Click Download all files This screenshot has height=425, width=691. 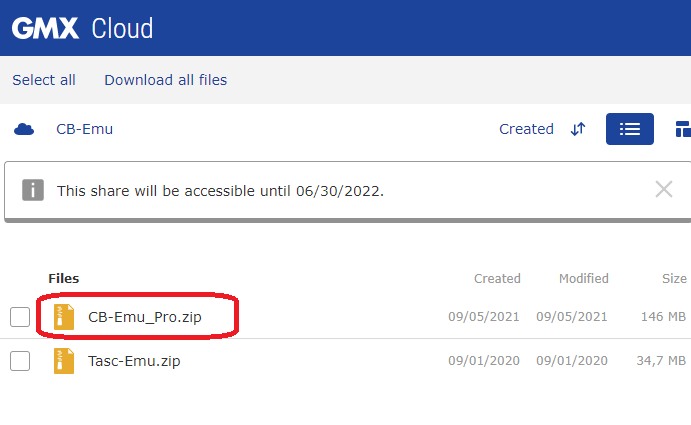pos(166,80)
